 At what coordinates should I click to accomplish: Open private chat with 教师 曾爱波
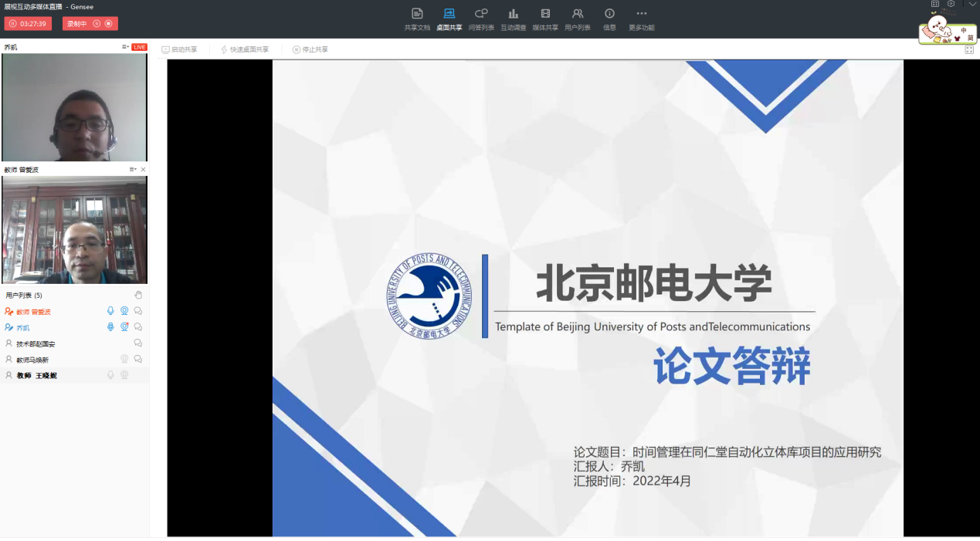point(138,311)
